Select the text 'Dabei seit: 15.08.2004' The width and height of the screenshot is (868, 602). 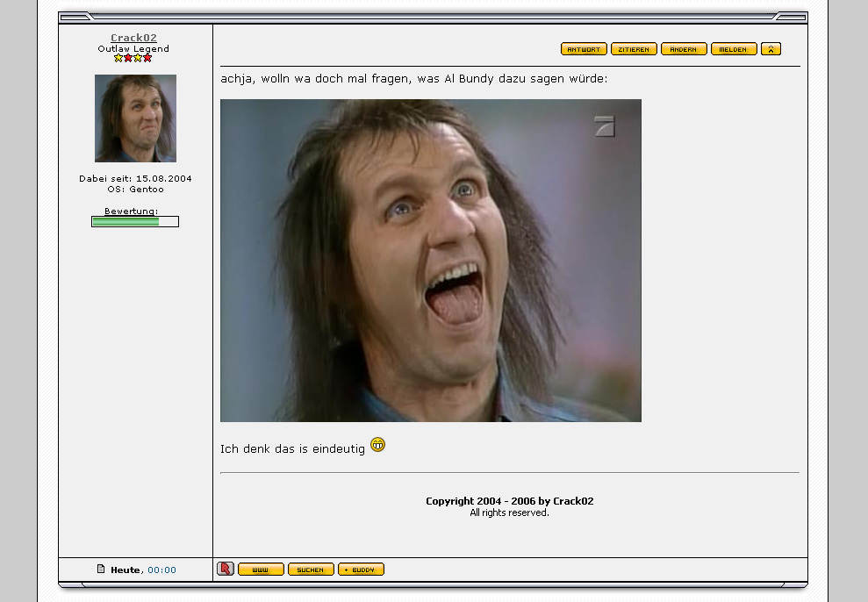(x=135, y=179)
